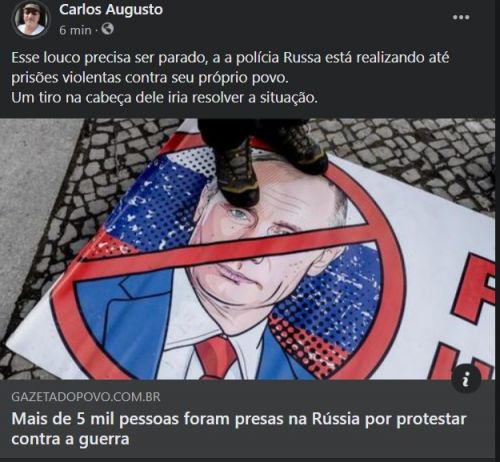
Task: Click post text line "prisões violentas contra"
Action: click(149, 78)
